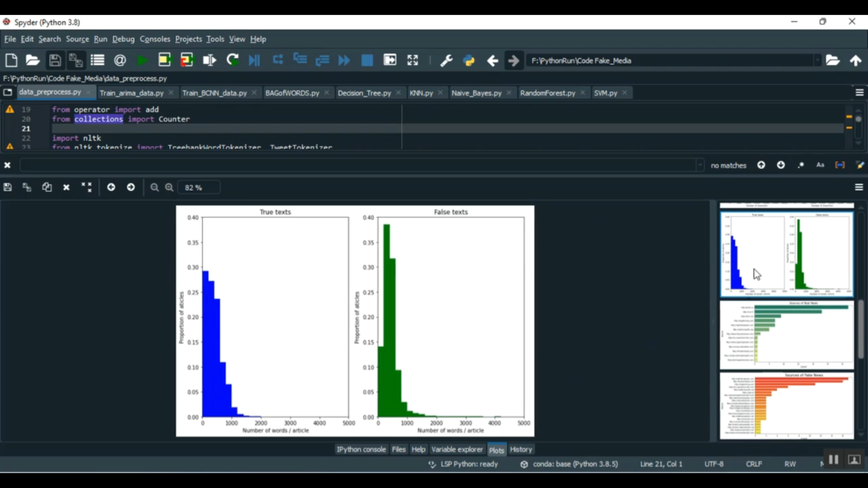Switch to the RandomForest.py editor tab
This screenshot has height=488, width=868.
(x=547, y=93)
